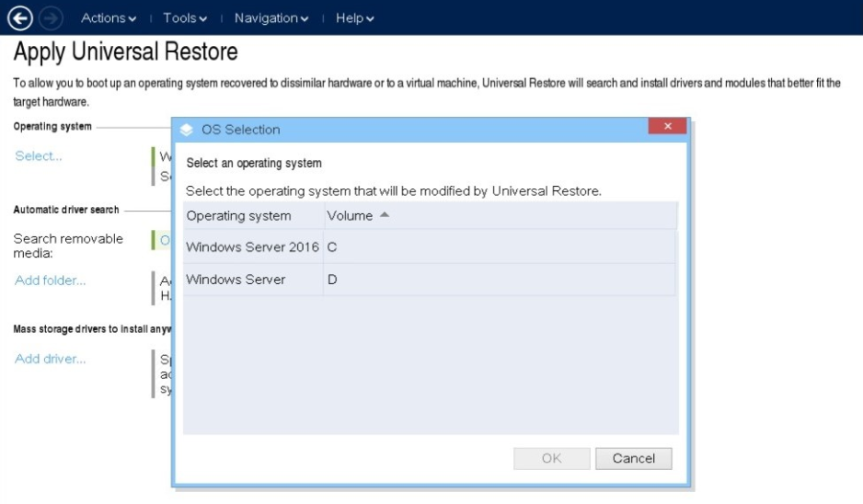This screenshot has width=863, height=504.
Task: Click the OS Selection dialog title icon
Action: (187, 130)
